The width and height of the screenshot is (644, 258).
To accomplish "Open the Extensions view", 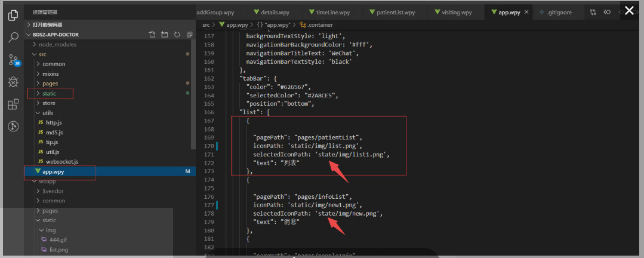I will click(x=13, y=105).
